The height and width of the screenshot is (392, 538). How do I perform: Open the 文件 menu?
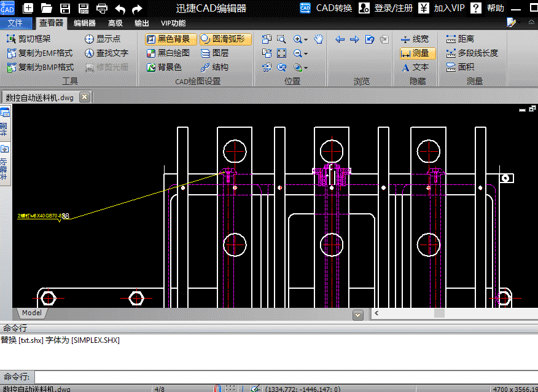(15, 23)
